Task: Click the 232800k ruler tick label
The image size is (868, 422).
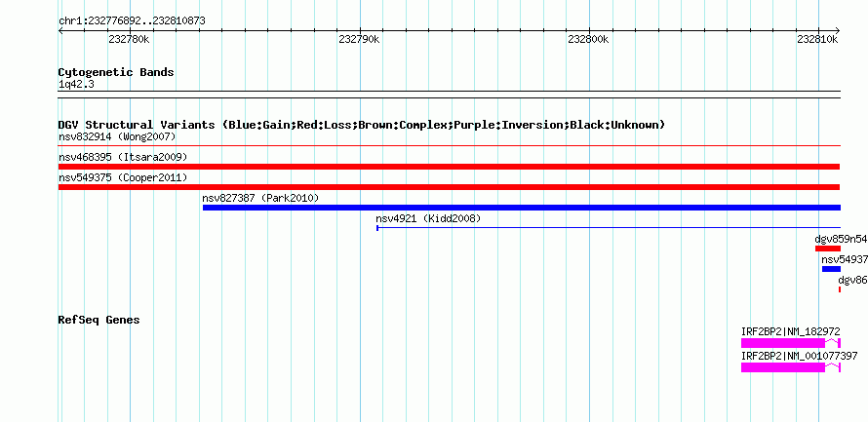Action: [x=588, y=39]
